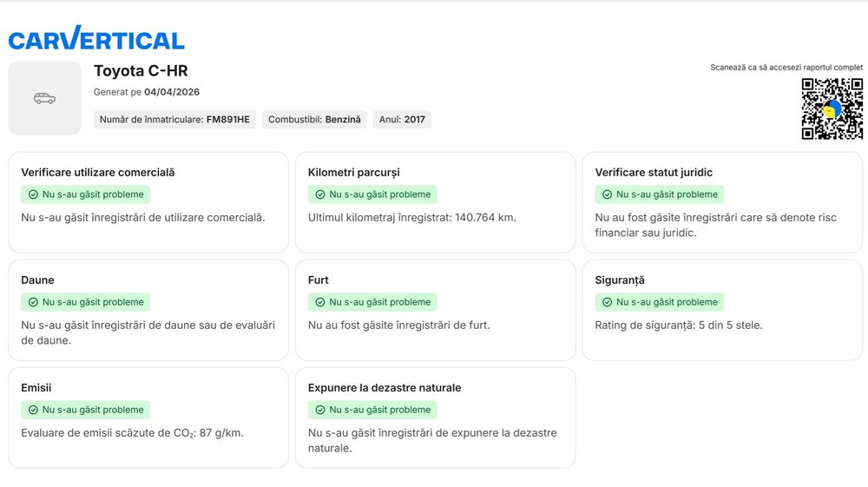
Task: Click the Toyota C-HR title
Action: click(141, 71)
